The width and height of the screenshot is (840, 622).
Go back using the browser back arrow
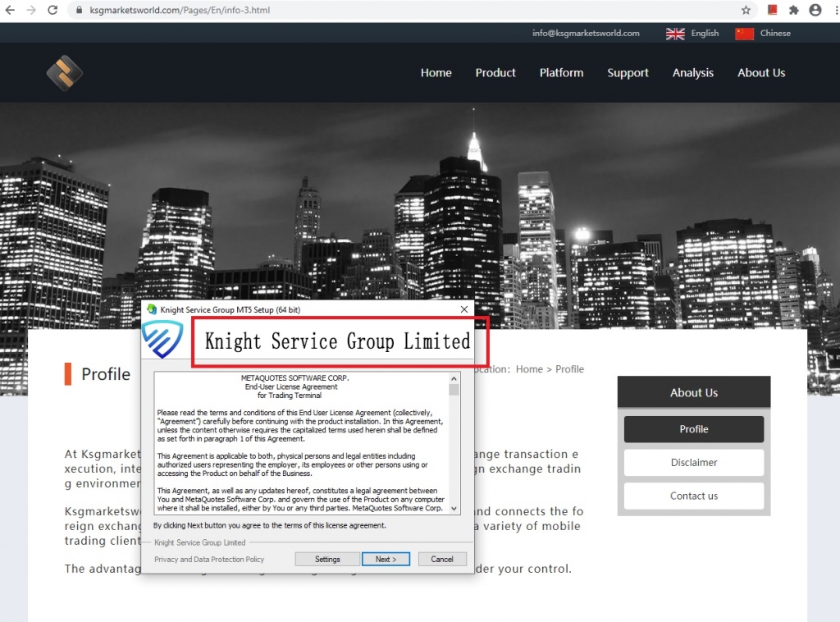pos(10,10)
